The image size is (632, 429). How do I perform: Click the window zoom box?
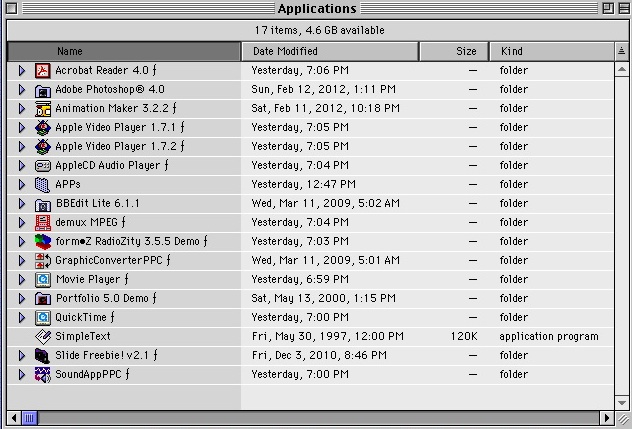[x=608, y=8]
